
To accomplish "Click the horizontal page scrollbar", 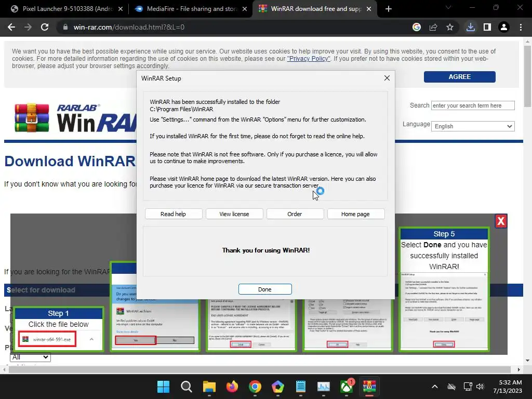I will click(260, 369).
